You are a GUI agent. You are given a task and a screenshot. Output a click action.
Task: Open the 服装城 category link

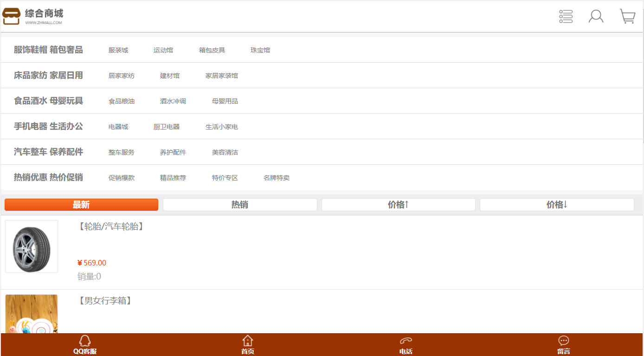[x=118, y=50]
